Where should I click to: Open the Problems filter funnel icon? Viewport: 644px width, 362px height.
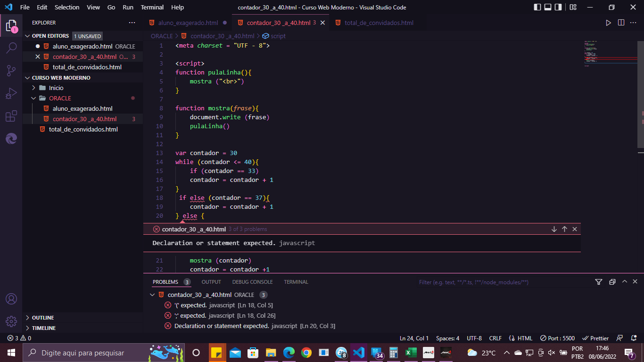tap(599, 282)
